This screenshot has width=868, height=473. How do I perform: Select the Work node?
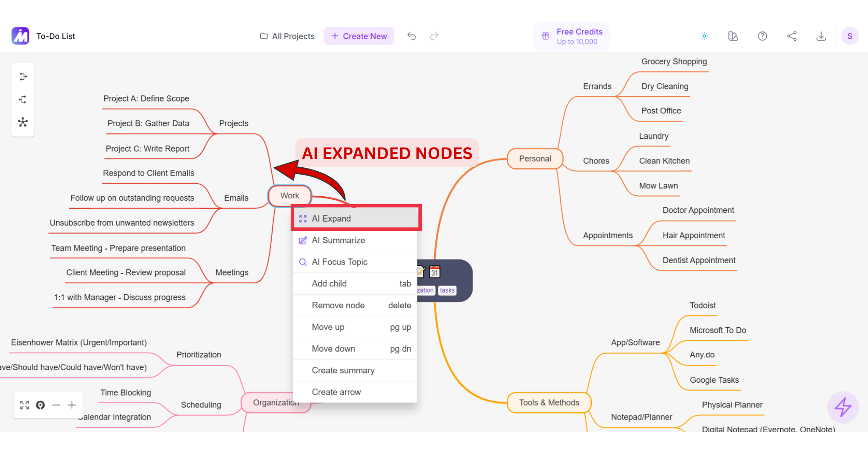click(x=290, y=196)
